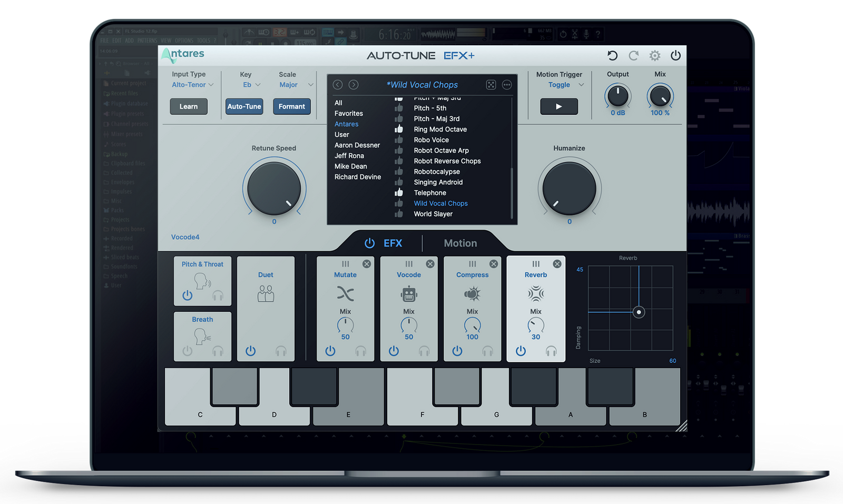Select the All preset category

(x=338, y=103)
